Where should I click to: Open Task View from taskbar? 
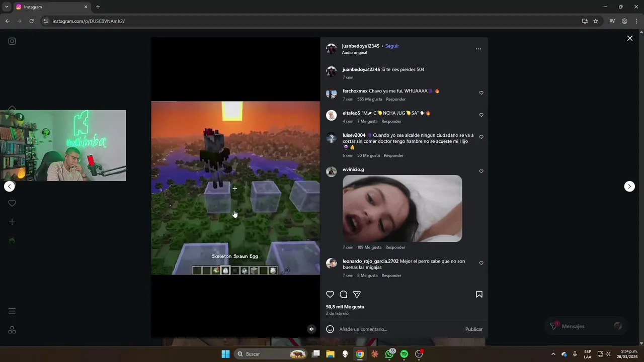(315, 354)
